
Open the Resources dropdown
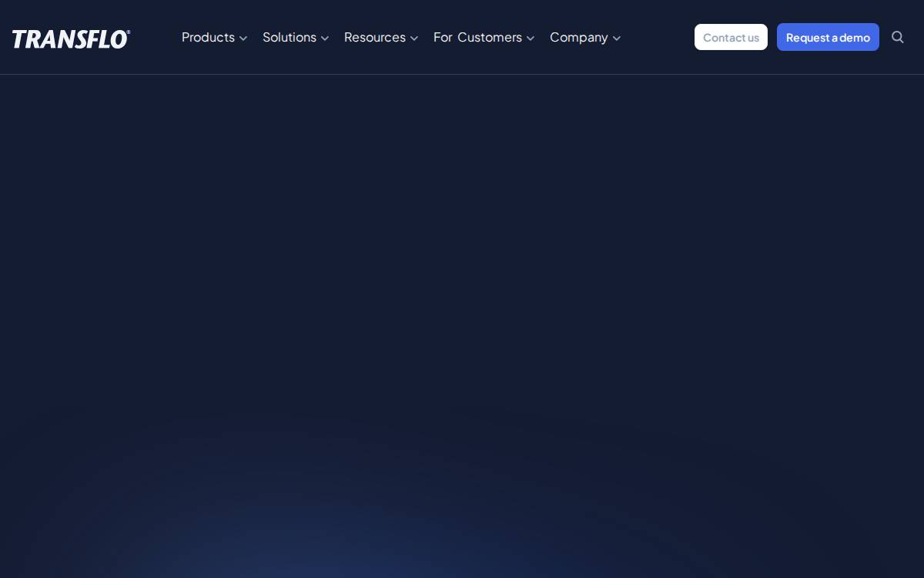pos(381,37)
